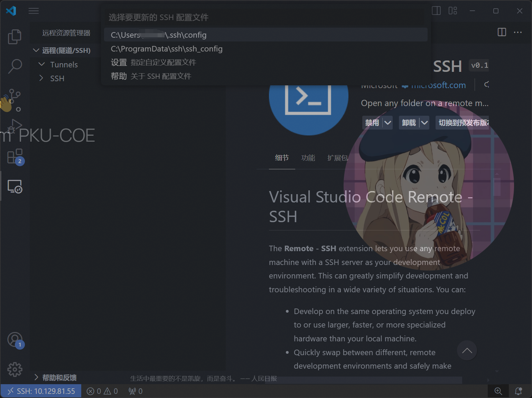Open the Explorer view in activity bar
This screenshot has width=532, height=398.
15,37
